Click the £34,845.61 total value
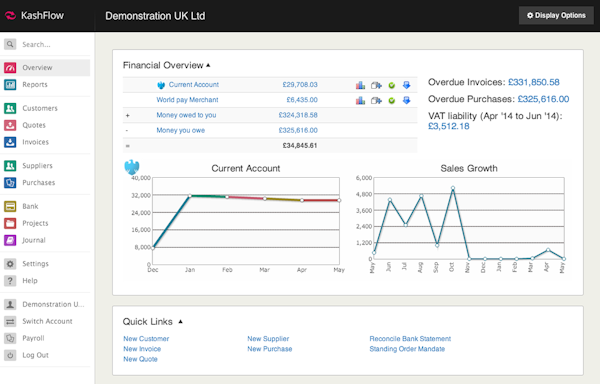The width and height of the screenshot is (600, 384). pyautogui.click(x=300, y=146)
